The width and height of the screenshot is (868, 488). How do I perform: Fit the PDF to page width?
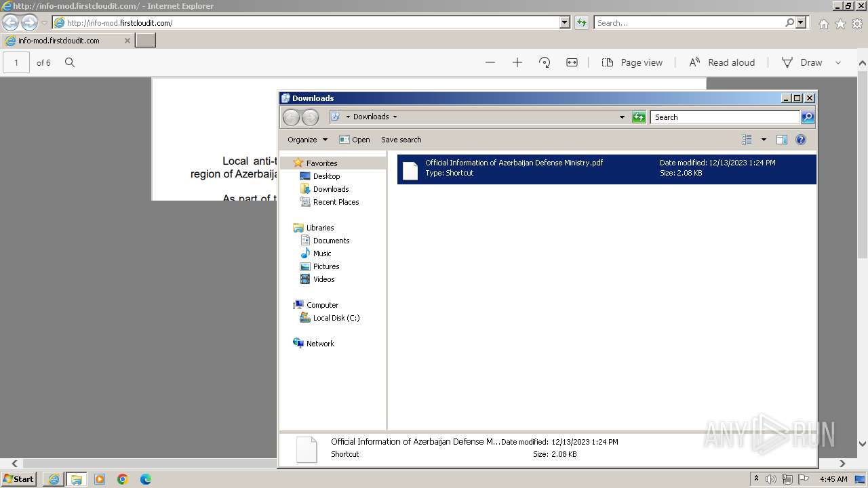572,62
